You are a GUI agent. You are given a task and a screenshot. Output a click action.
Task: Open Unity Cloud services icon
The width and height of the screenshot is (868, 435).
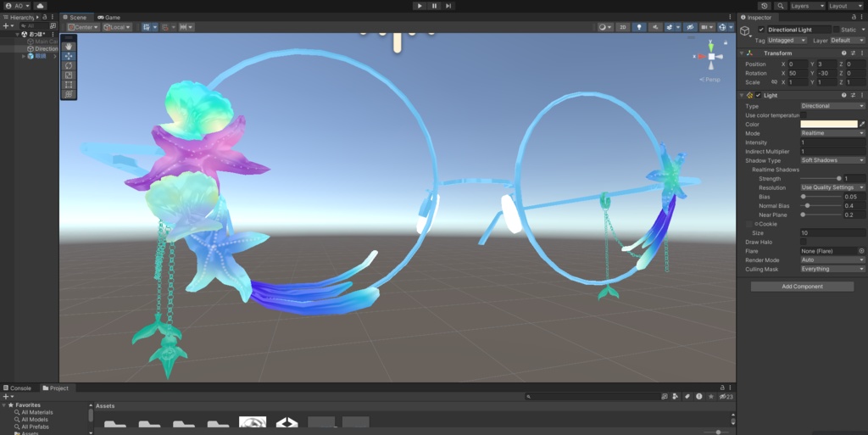point(40,6)
